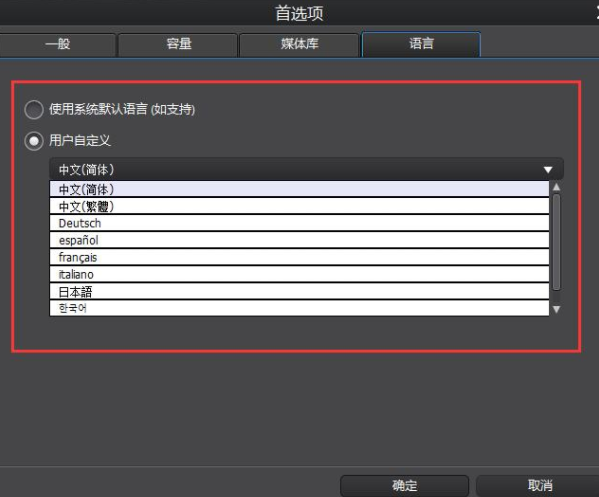The height and width of the screenshot is (497, 599).
Task: Choose 한국어 from the language list
Action: 299,308
